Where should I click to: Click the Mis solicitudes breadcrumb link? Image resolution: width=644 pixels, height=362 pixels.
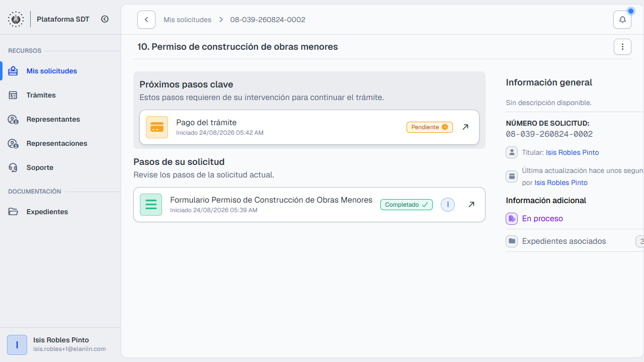tap(187, 20)
